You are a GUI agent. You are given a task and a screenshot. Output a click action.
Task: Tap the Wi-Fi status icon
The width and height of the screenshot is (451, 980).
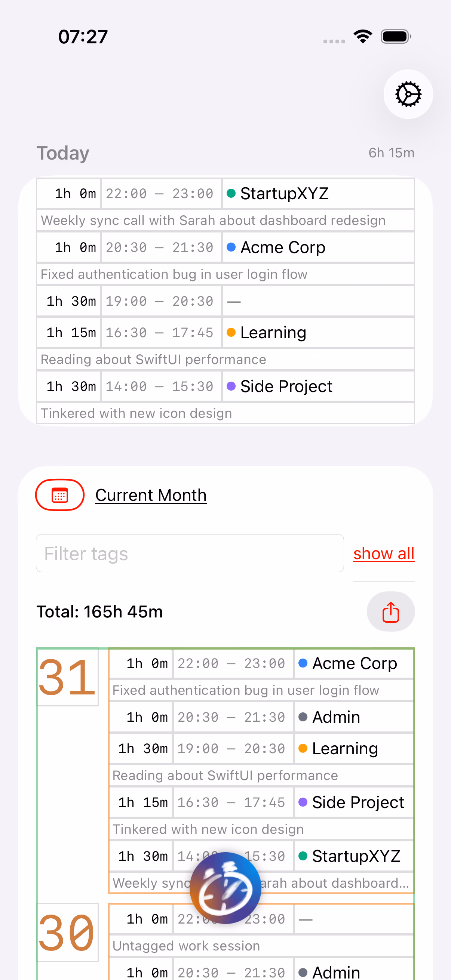point(363,37)
